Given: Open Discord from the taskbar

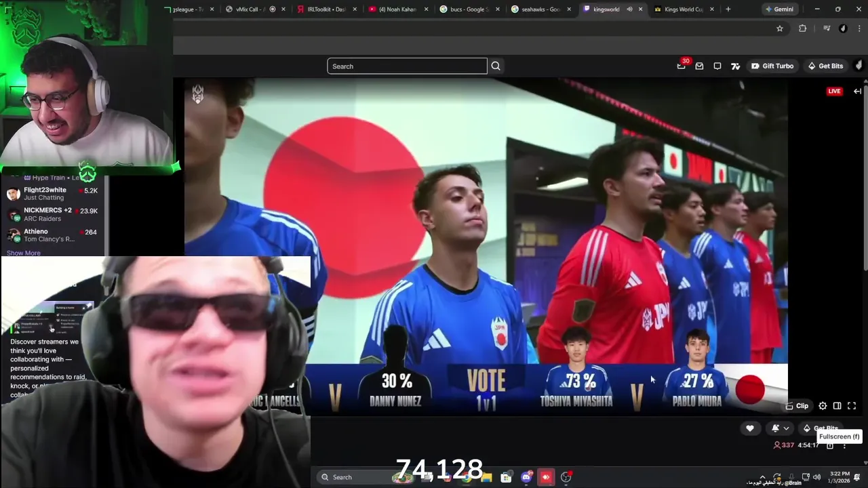Looking at the screenshot, I should click(526, 477).
